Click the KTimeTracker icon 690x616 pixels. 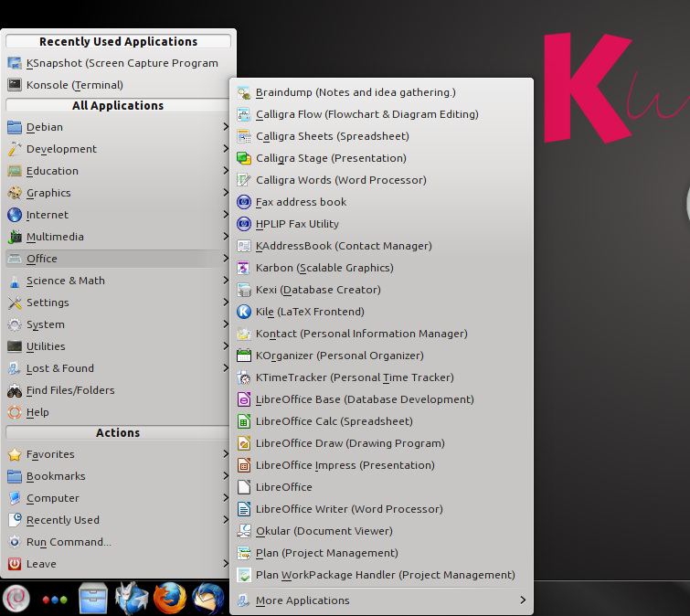coord(244,377)
